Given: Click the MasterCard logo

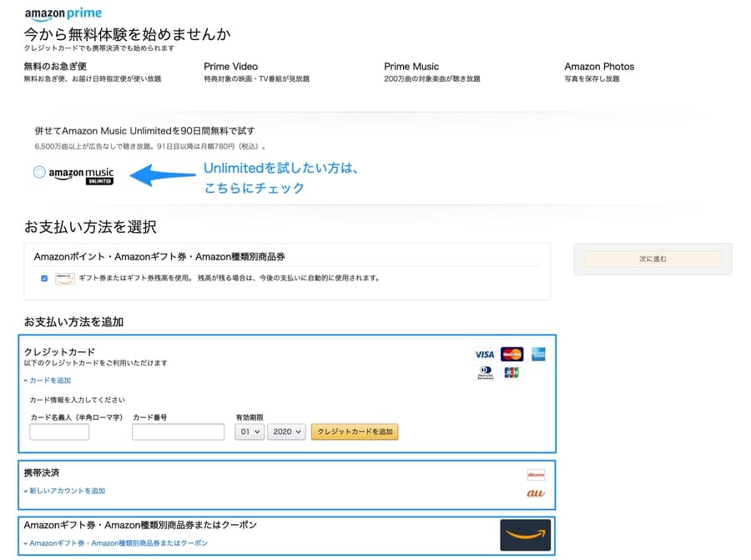Looking at the screenshot, I should pyautogui.click(x=512, y=354).
